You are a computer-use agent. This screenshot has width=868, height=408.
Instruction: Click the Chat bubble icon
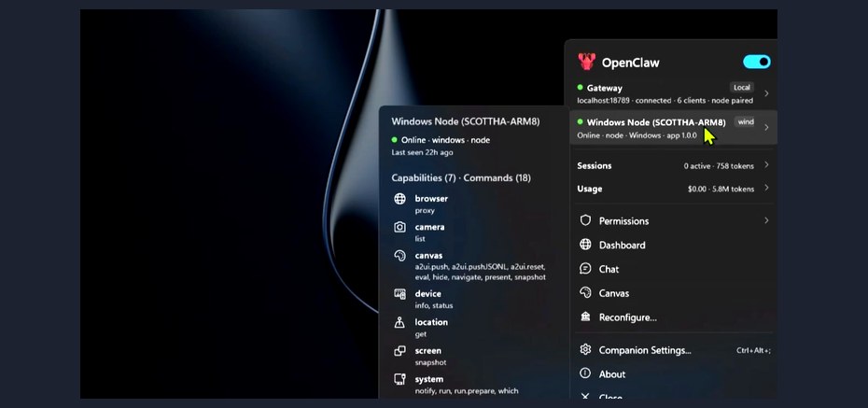[x=585, y=269]
